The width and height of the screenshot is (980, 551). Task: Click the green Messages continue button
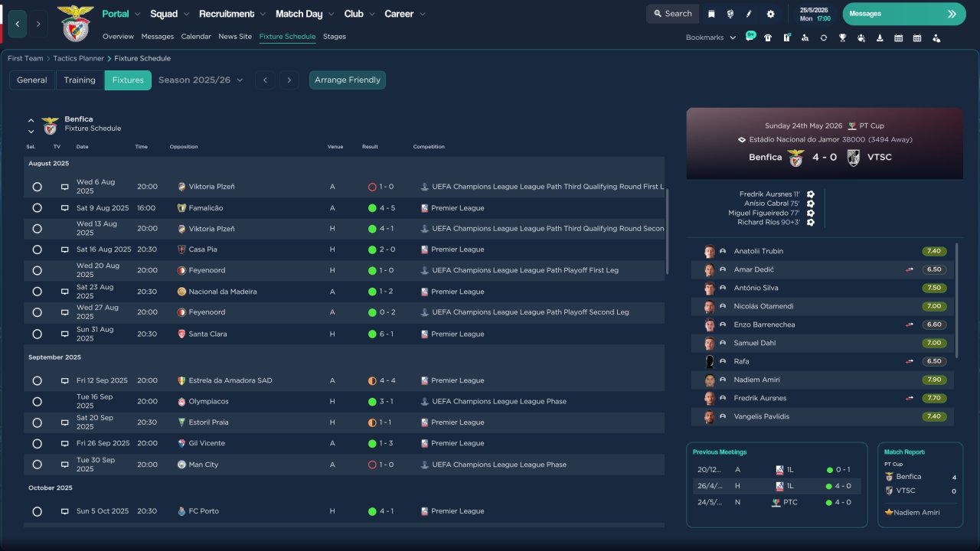coord(904,14)
